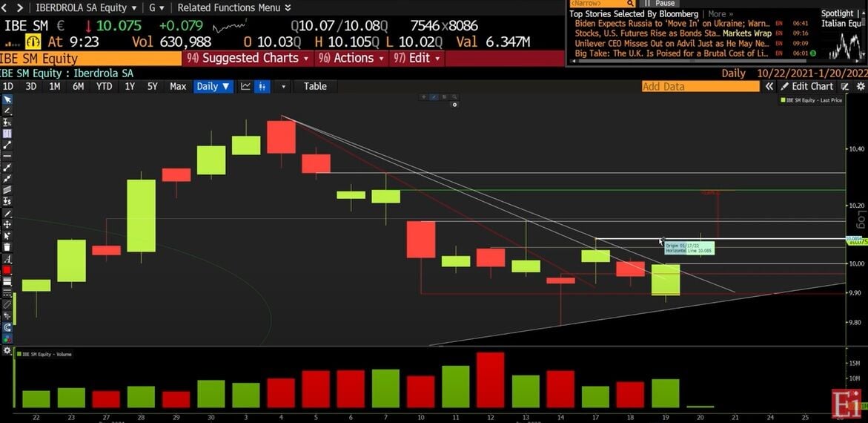Set chart range to 1Y
Image resolution: width=868 pixels, height=423 pixels.
(x=130, y=87)
